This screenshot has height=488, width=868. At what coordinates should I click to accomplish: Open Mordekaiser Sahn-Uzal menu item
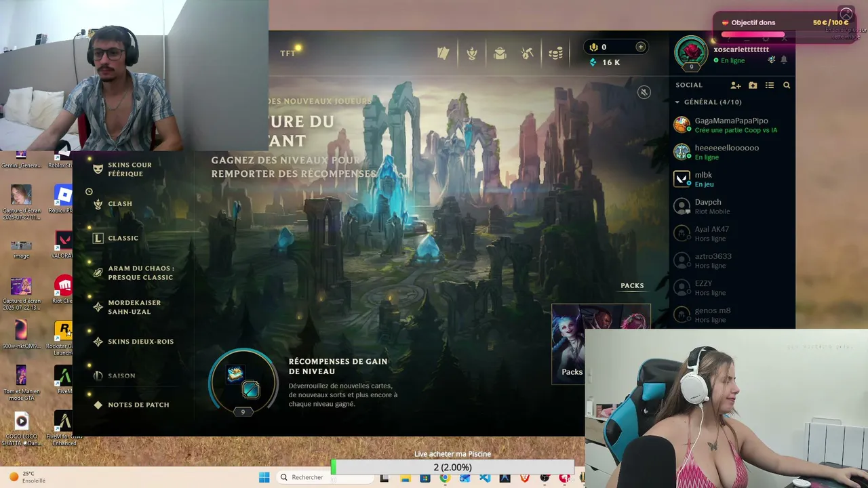pyautogui.click(x=127, y=307)
